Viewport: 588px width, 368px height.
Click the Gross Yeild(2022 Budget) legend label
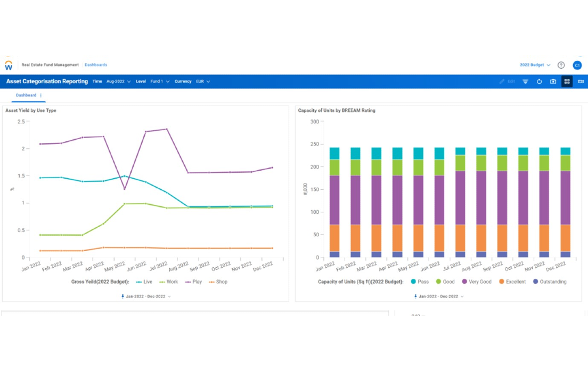coord(100,282)
